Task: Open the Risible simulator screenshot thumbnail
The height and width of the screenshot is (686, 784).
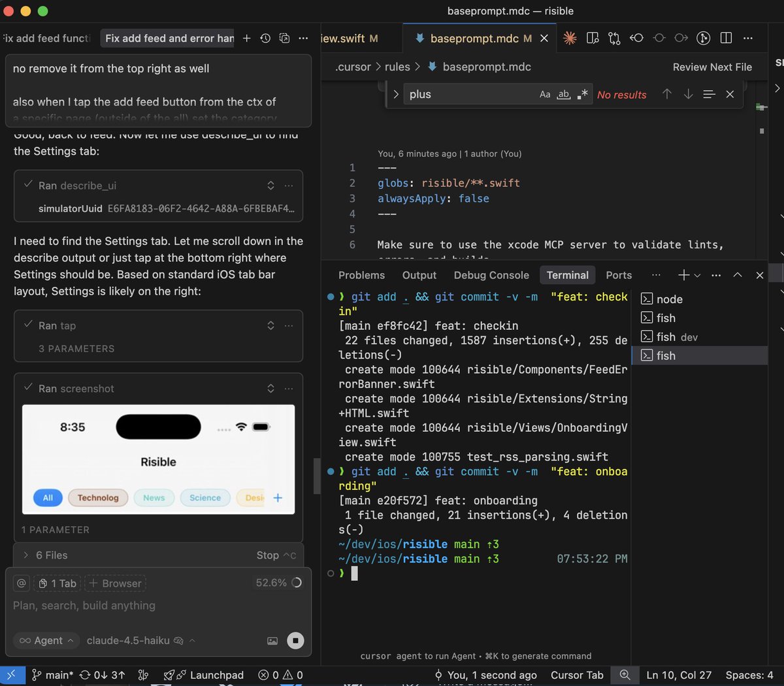Action: click(x=158, y=459)
